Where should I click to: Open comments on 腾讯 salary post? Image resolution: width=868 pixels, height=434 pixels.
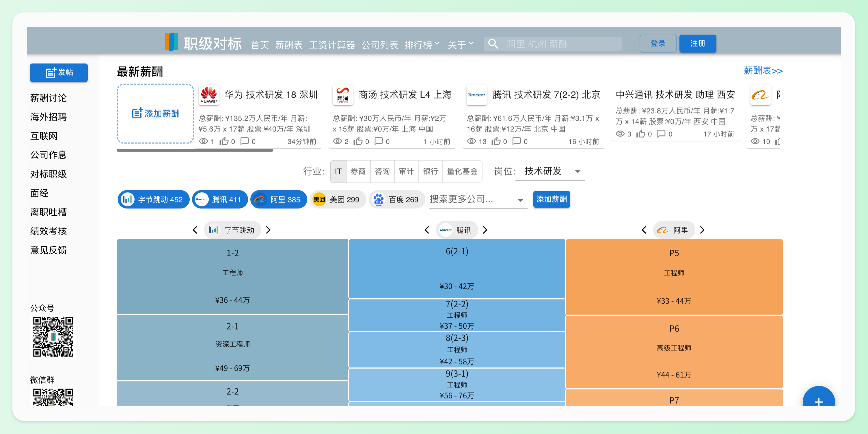(x=516, y=141)
